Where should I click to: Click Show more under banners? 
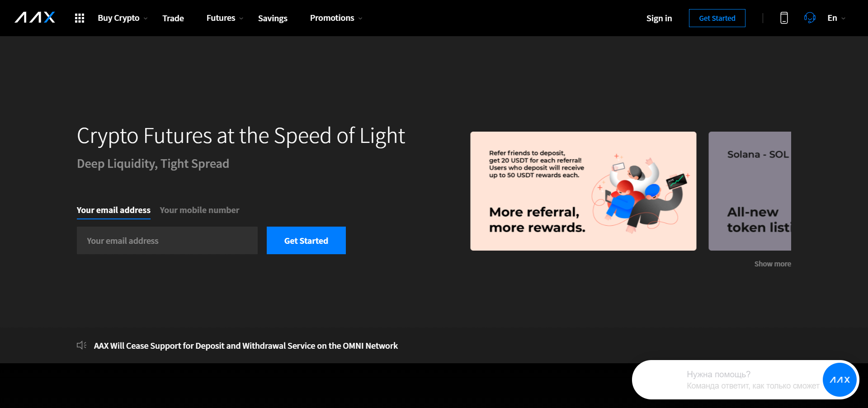coord(773,264)
